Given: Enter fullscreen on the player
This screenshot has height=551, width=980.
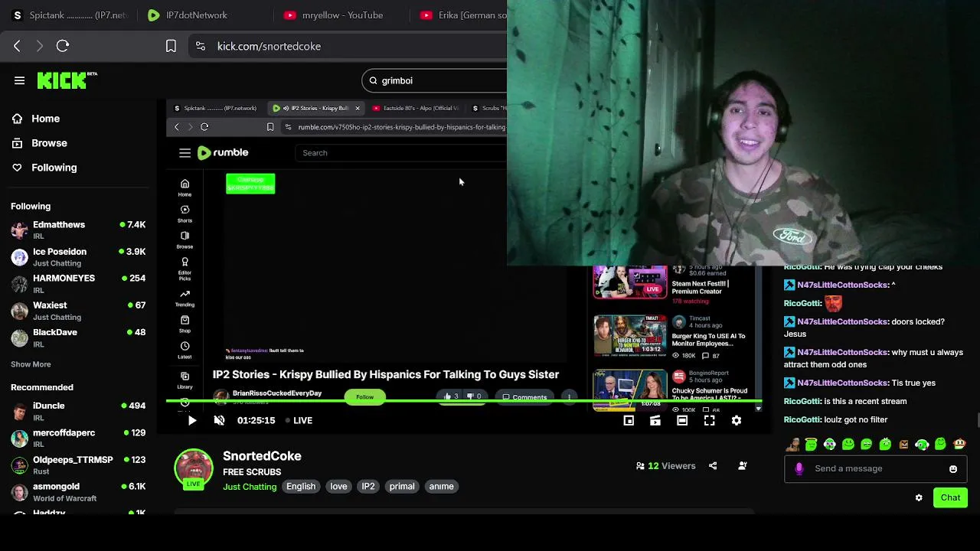Looking at the screenshot, I should coord(710,420).
